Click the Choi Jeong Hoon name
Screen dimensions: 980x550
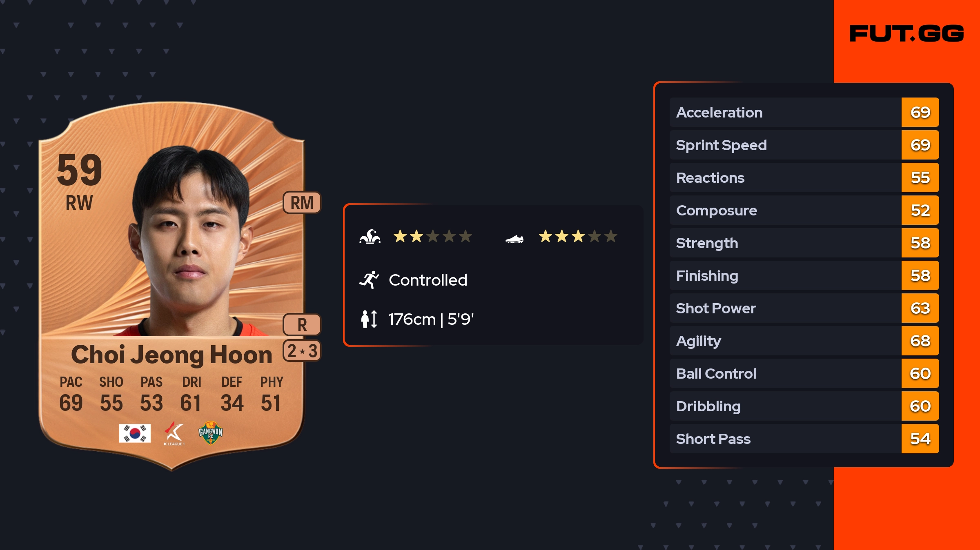171,354
